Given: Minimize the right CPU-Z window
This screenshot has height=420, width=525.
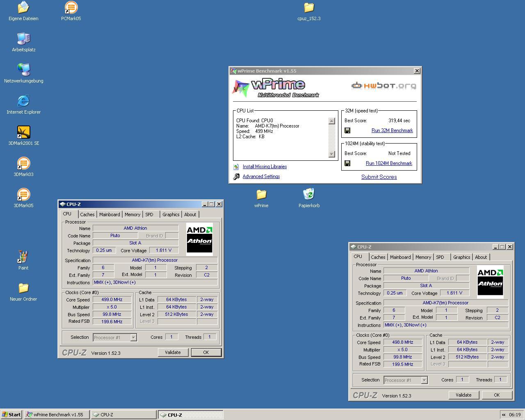Looking at the screenshot, I should pyautogui.click(x=495, y=247).
